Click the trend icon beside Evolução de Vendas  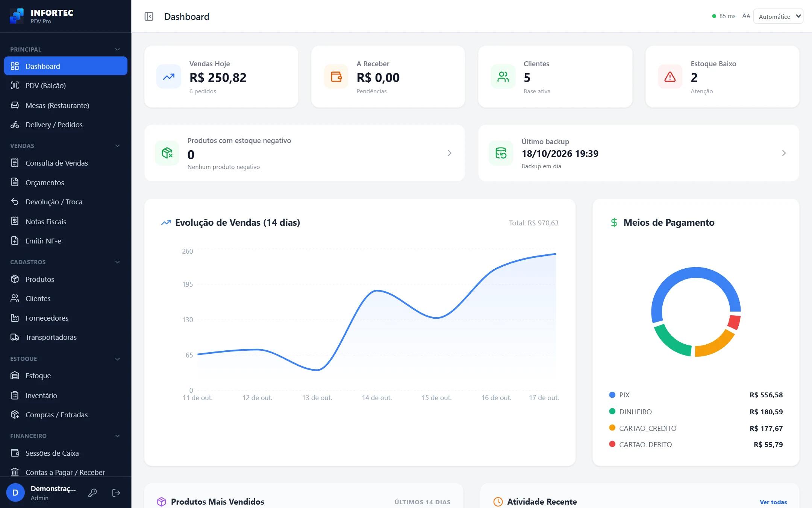coord(166,222)
